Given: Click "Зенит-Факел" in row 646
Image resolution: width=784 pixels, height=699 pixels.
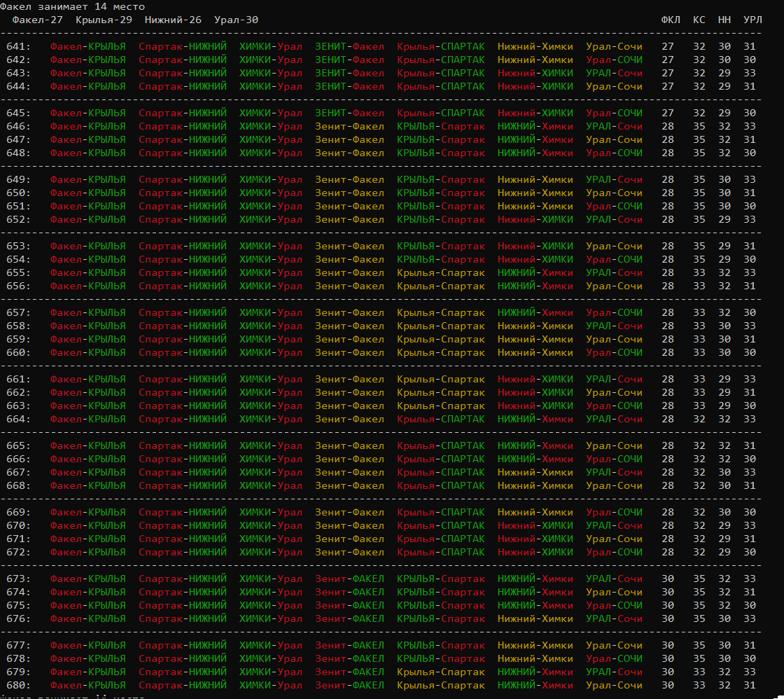Looking at the screenshot, I should pyautogui.click(x=349, y=126).
